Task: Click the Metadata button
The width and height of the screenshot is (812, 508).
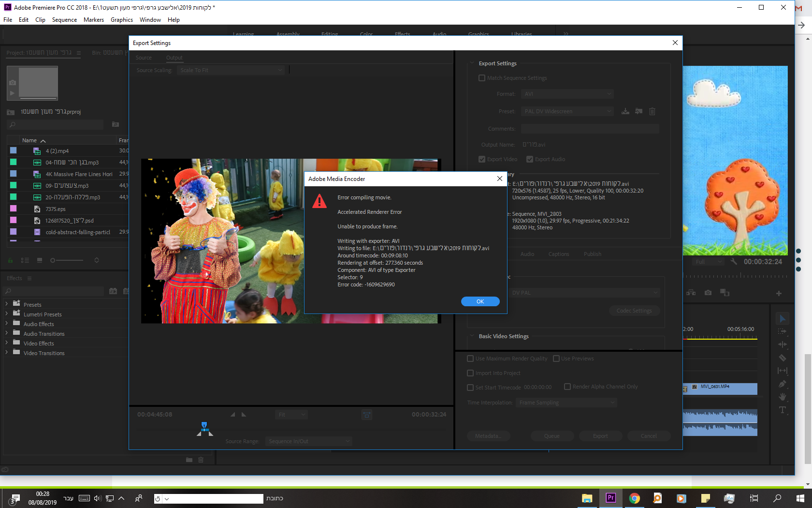Action: coord(488,436)
